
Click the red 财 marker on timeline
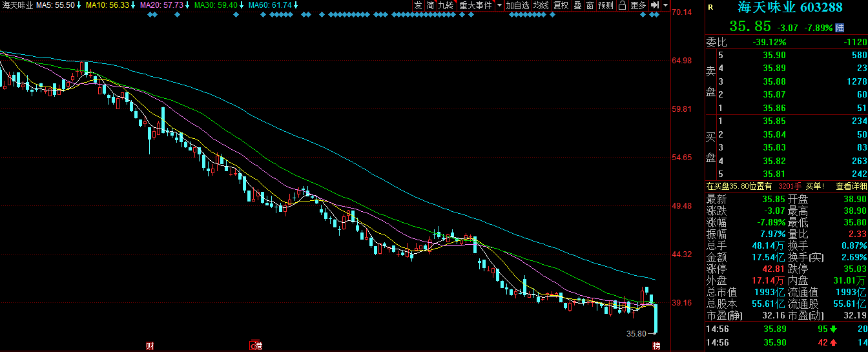point(150,346)
